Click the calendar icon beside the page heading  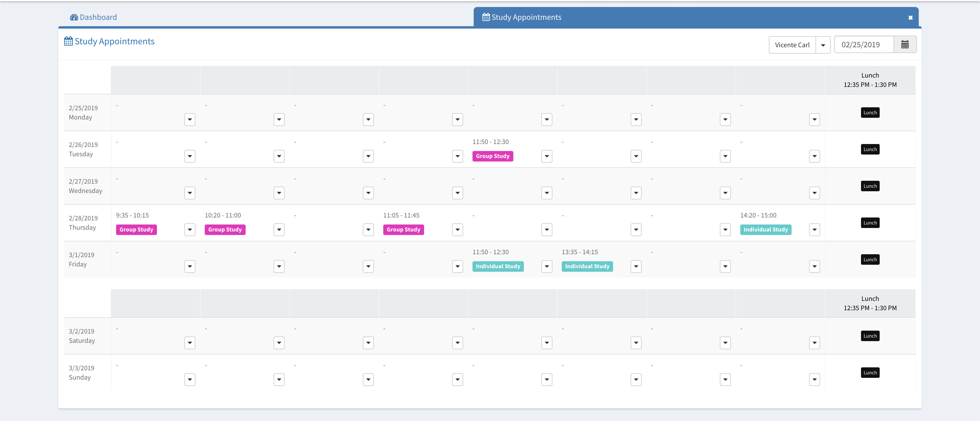click(x=69, y=41)
